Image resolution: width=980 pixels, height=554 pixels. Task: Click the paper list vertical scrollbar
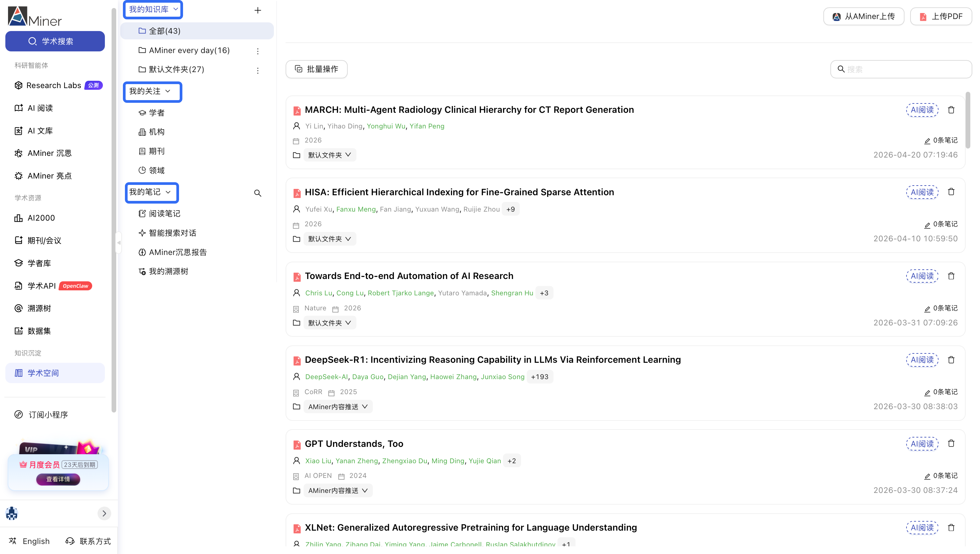[967, 120]
